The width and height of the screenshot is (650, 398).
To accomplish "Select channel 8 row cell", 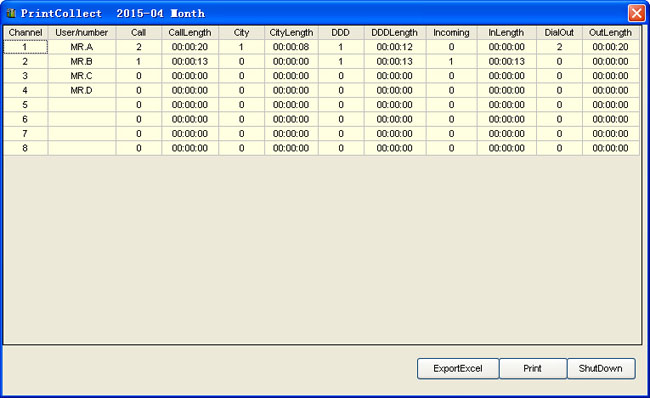I will pyautogui.click(x=26, y=148).
